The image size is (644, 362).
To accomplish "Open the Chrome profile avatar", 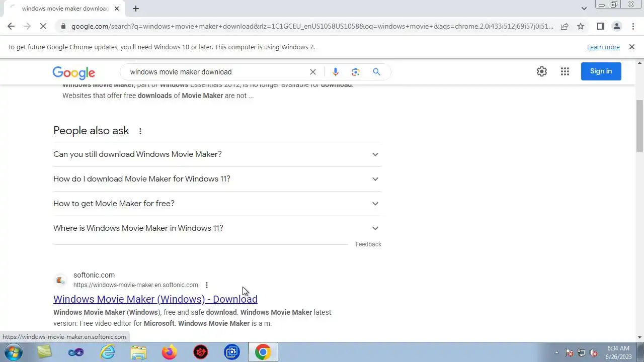I will tap(616, 26).
